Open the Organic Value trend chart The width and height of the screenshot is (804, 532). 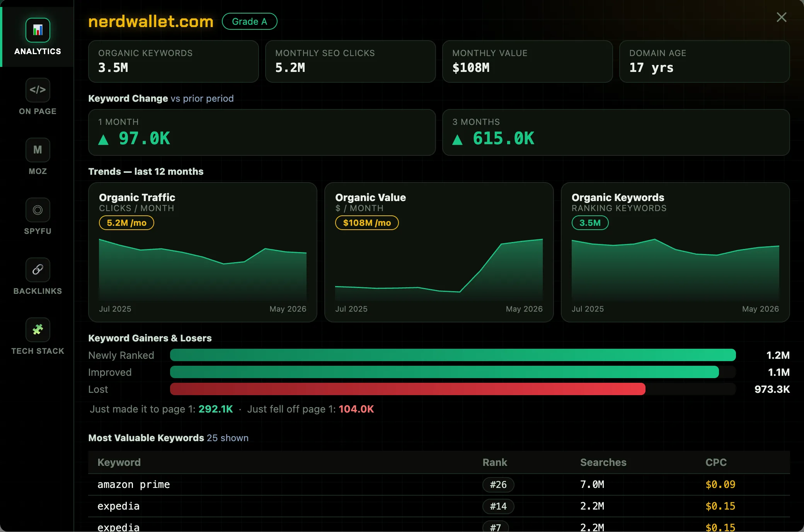pos(439,270)
